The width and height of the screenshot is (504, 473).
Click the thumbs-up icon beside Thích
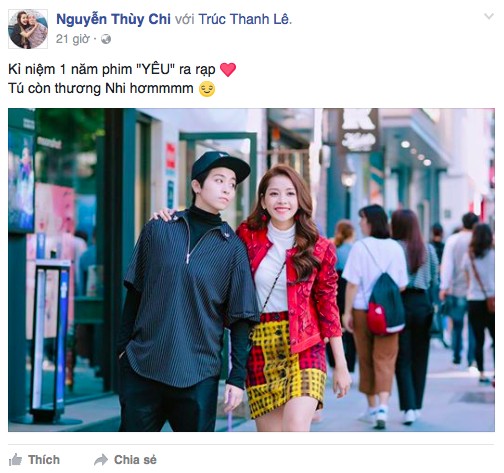point(15,460)
